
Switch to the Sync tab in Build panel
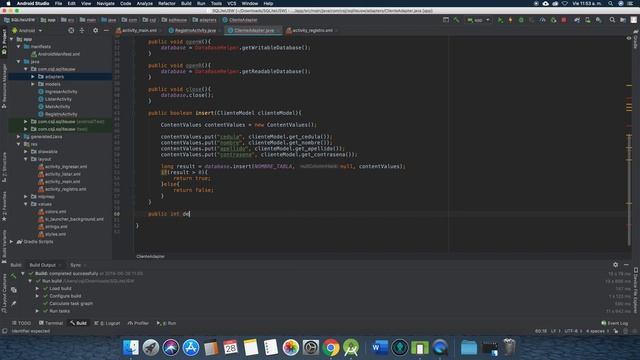pyautogui.click(x=76, y=265)
